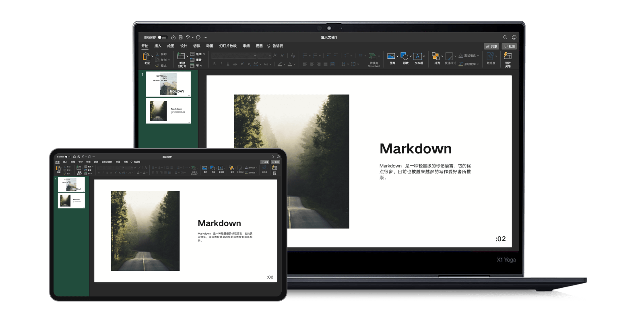Toggle the AutoSave (自动保存) switch on the laptop
This screenshot has height=322, width=644.
tap(162, 37)
